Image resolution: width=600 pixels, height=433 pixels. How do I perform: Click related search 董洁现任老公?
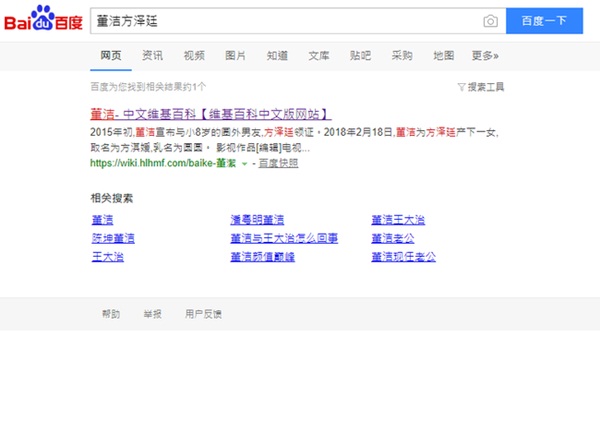404,257
